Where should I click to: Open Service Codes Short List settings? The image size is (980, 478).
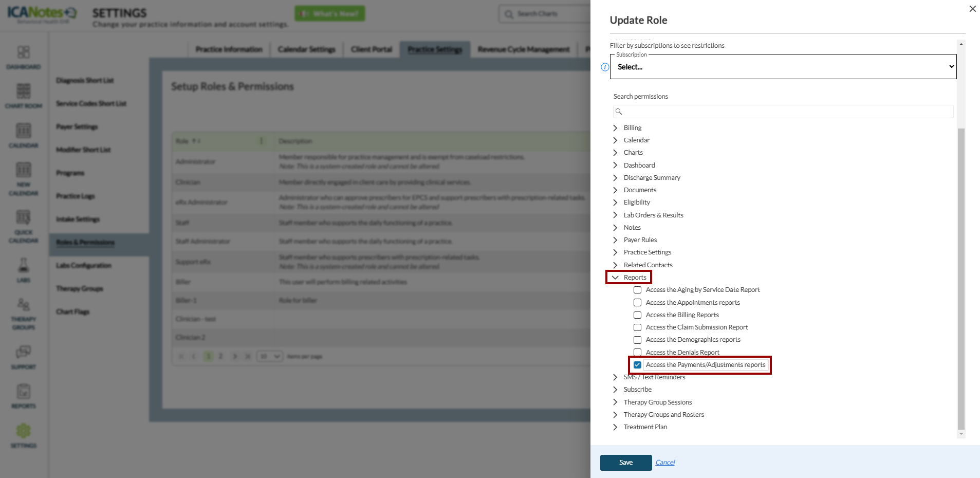(x=91, y=104)
